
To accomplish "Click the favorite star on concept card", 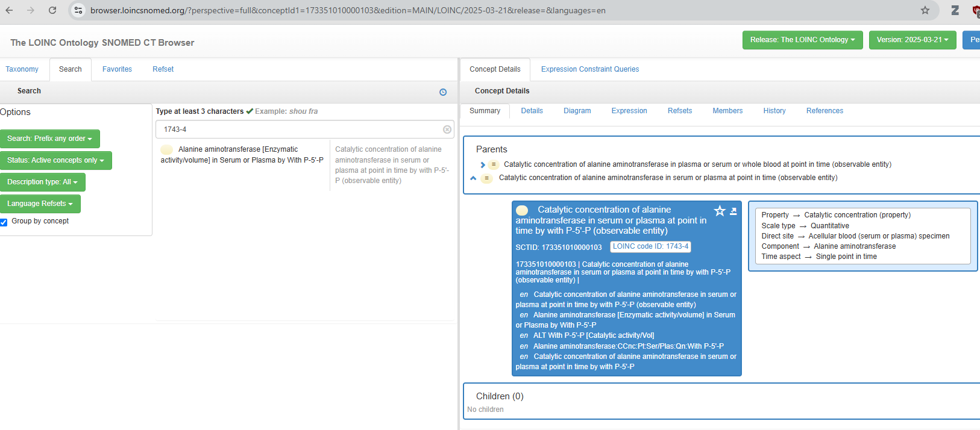I will 720,211.
